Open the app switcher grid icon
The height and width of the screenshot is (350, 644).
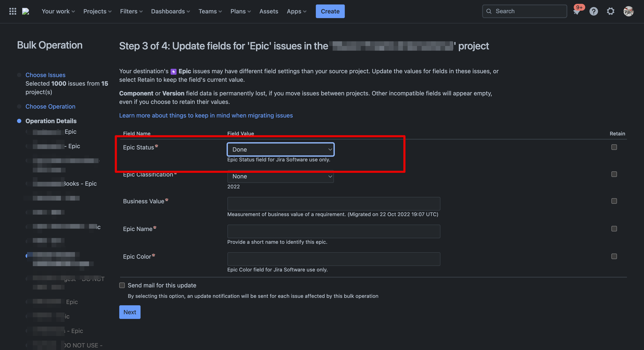tap(13, 11)
